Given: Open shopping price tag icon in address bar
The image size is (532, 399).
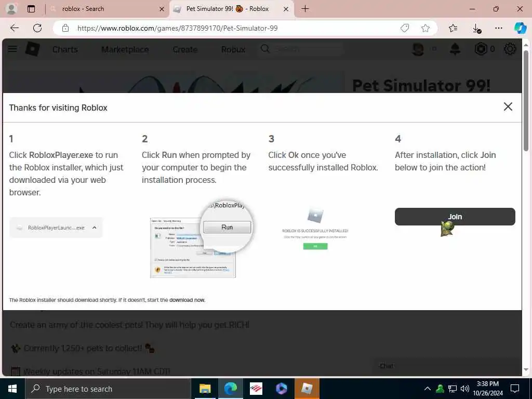Looking at the screenshot, I should pos(404,28).
